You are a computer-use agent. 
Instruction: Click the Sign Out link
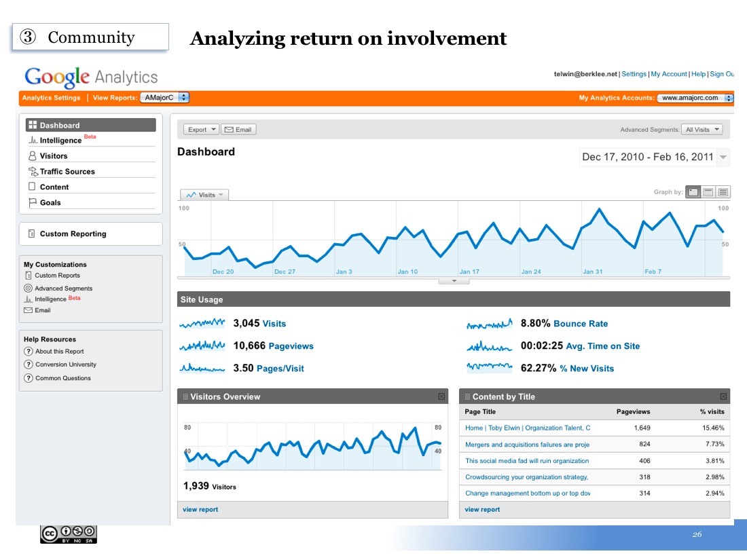coord(722,74)
